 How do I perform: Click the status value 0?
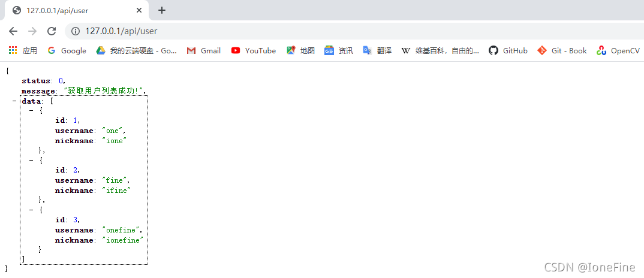pyautogui.click(x=61, y=81)
